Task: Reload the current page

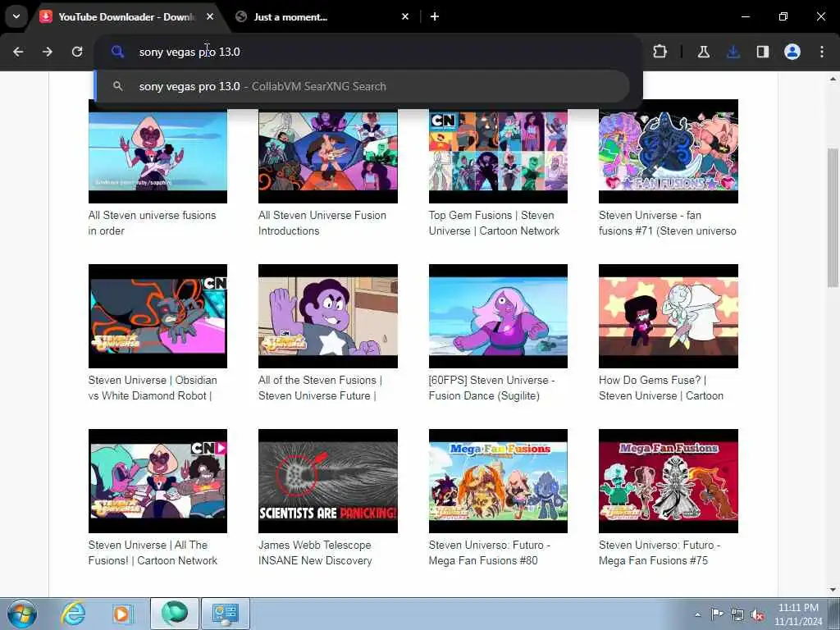Action: tap(77, 52)
